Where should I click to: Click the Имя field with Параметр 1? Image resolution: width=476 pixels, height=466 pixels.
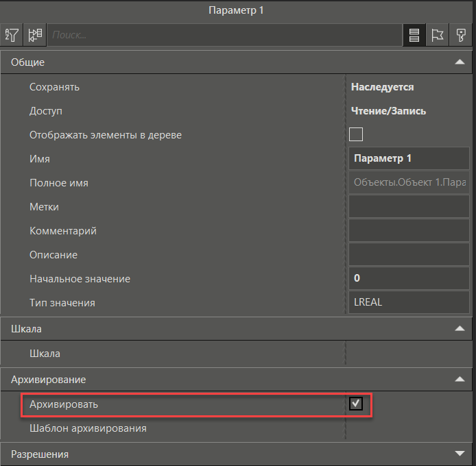pos(409,158)
